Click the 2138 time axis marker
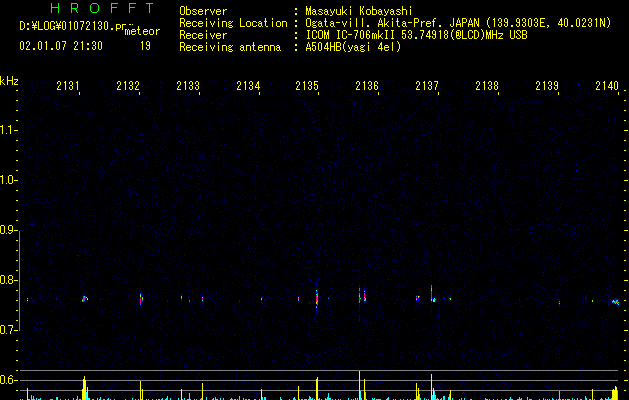Image resolution: width=629 pixels, height=400 pixels. (x=487, y=85)
